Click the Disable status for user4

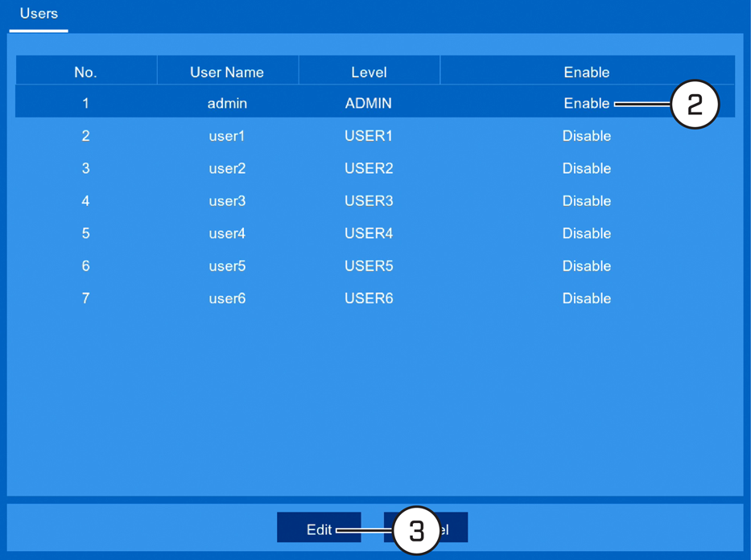(586, 233)
